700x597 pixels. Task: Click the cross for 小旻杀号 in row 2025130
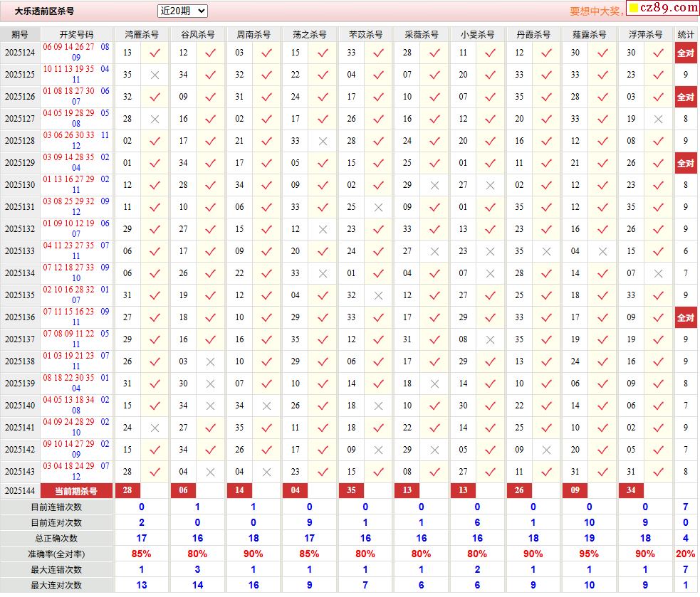pos(490,185)
